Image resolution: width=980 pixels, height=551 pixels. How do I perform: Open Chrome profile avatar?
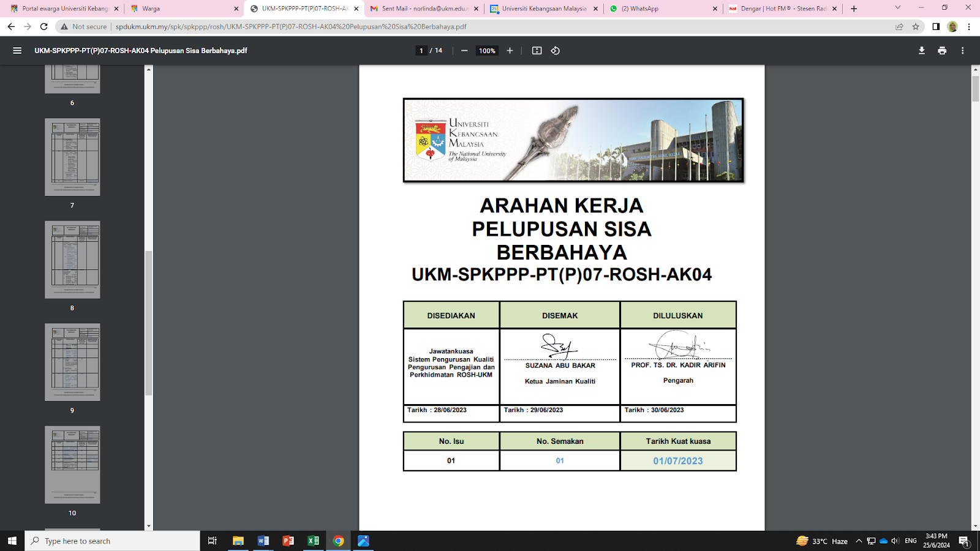pyautogui.click(x=952, y=26)
